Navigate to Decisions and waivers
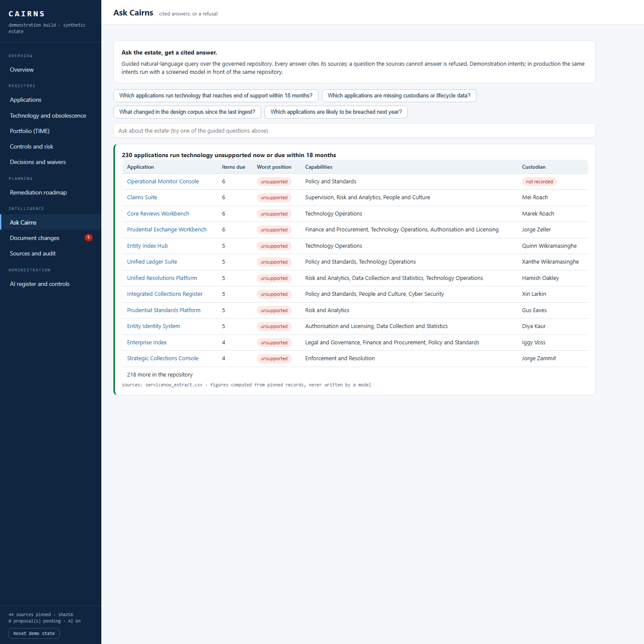 point(51,162)
